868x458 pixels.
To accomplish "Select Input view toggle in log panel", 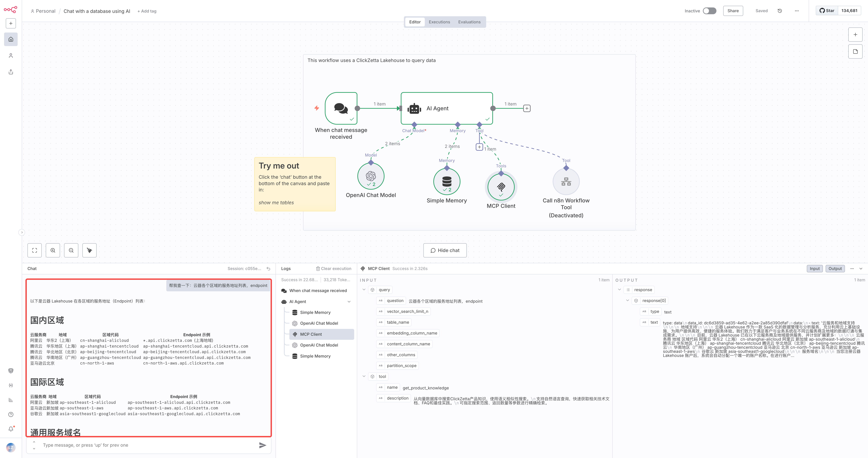I will (x=814, y=269).
